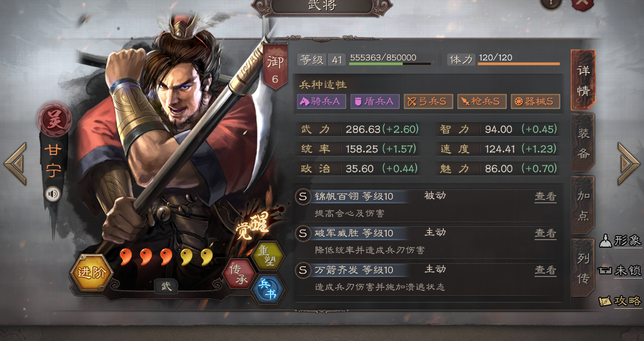The image size is (644, 341).
Task: Open the 形象 appearance icon
Action: 621,241
